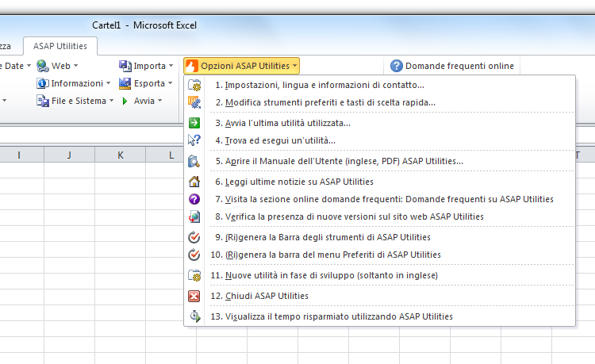
Task: Select column J header
Action: 70,155
